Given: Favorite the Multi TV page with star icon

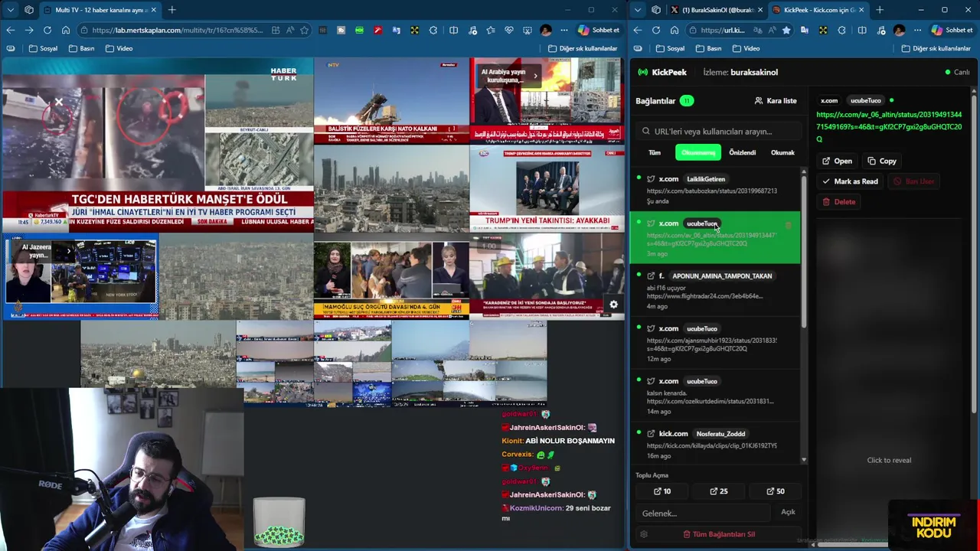Looking at the screenshot, I should click(x=305, y=30).
